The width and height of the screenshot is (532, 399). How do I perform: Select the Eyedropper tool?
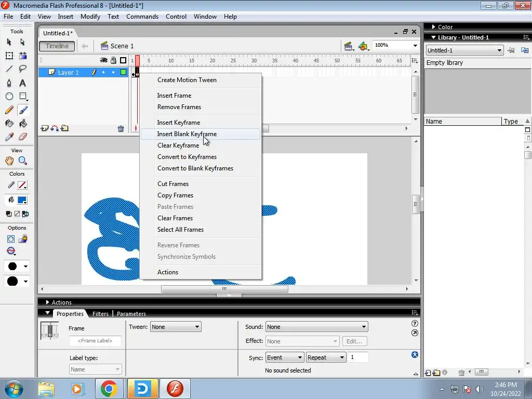(x=9, y=137)
